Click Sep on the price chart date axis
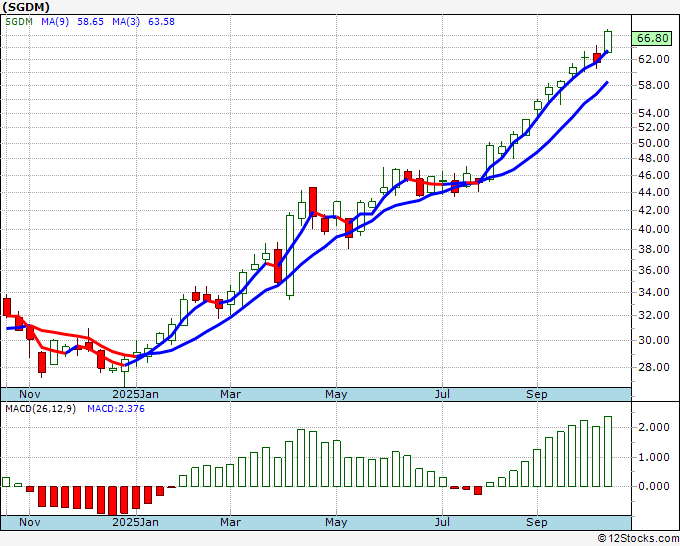This screenshot has width=680, height=546. coord(537,394)
